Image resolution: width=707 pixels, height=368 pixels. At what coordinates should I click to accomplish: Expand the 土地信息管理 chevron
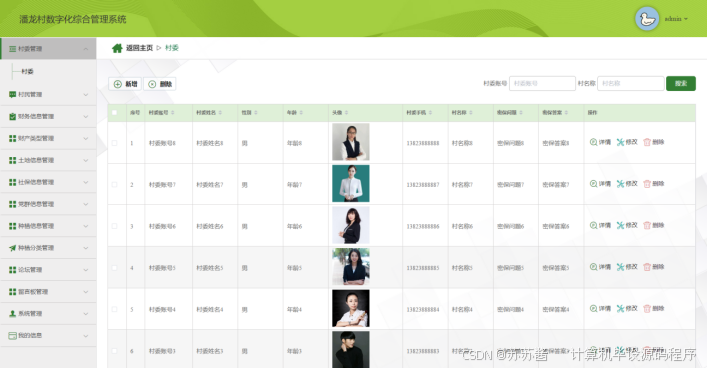click(x=86, y=160)
